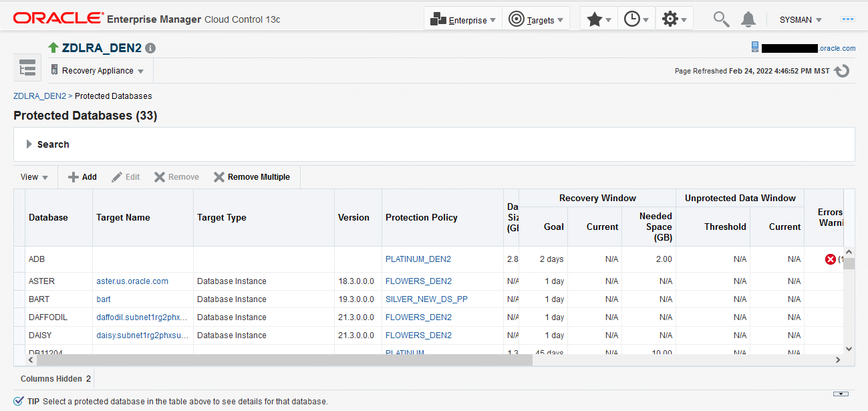Click the ADB row error icon
868x411 pixels.
click(831, 259)
